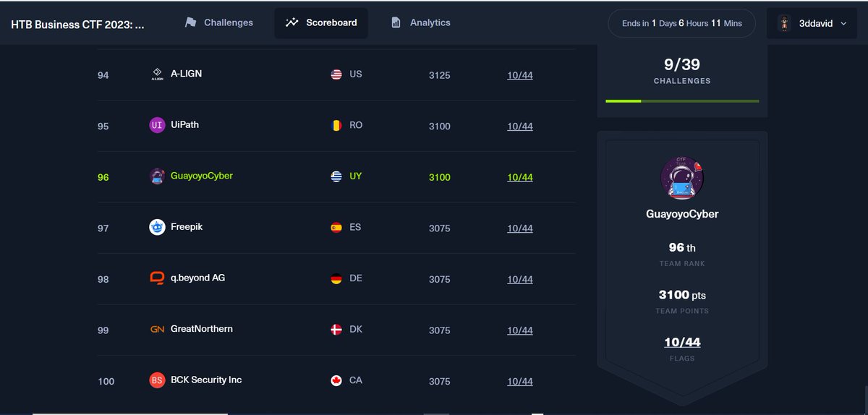Select the BCK Security Inc team name
868x415 pixels.
(206, 380)
